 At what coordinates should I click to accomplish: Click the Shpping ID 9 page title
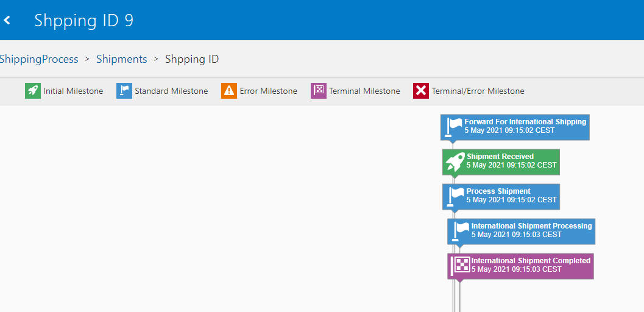(84, 20)
